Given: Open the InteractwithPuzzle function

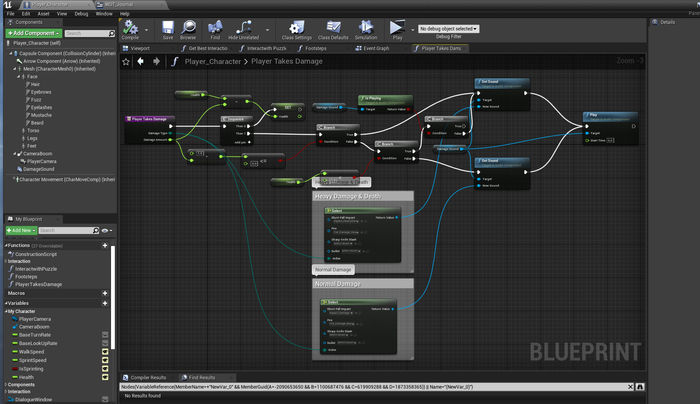Looking at the screenshot, I should point(36,269).
